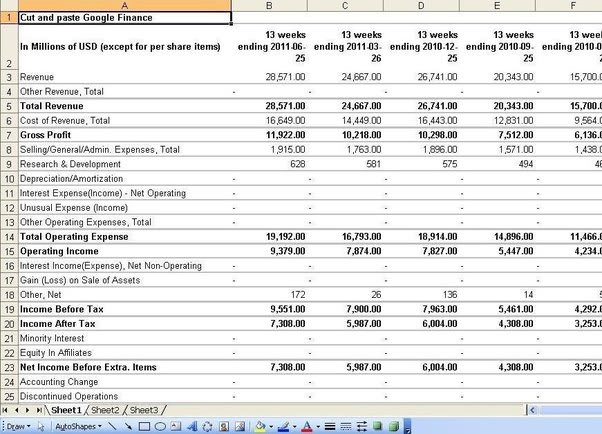Open the Draw menu dropdown
This screenshot has width=602, height=434.
[18, 426]
